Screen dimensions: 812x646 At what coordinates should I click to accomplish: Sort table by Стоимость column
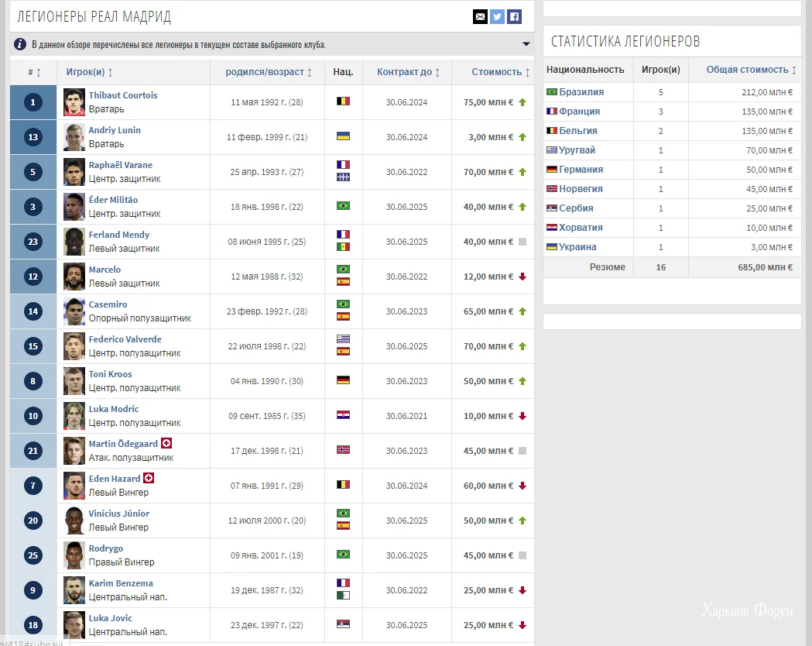click(500, 72)
